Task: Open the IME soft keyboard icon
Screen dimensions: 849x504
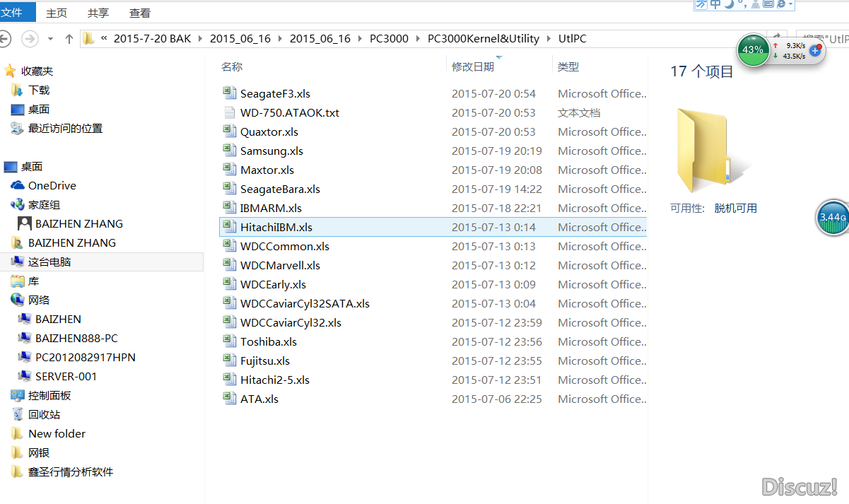Action: pos(768,4)
